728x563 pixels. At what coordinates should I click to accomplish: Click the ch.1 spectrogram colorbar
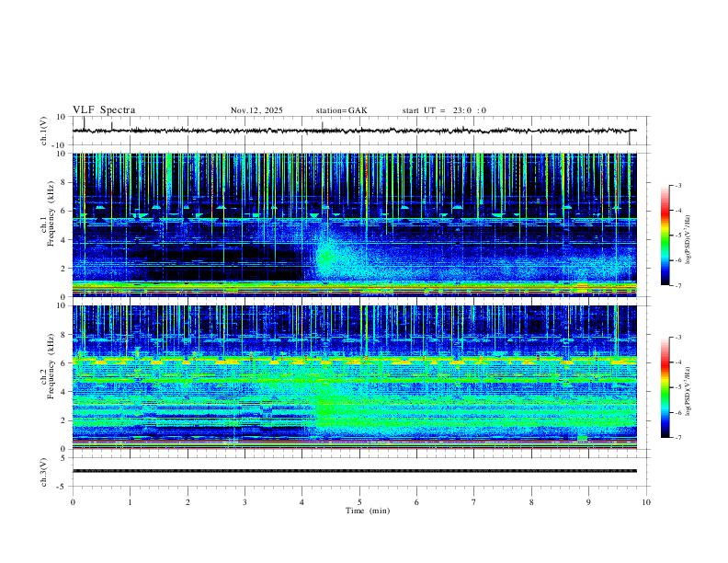[x=665, y=236]
